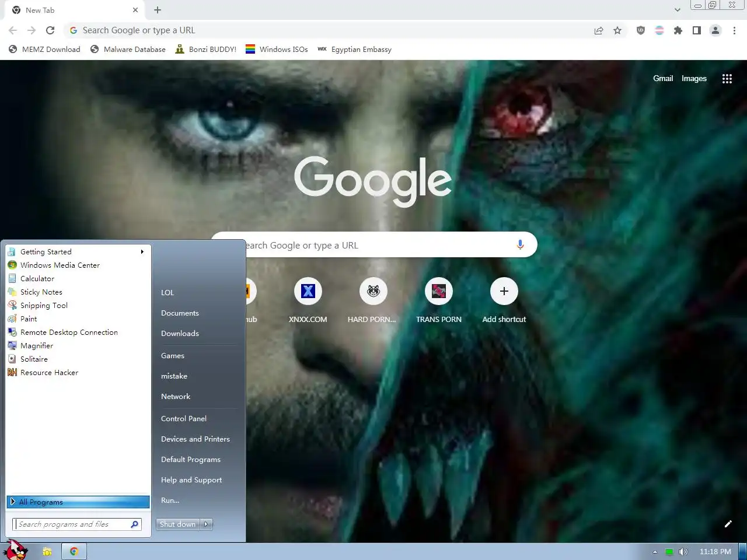This screenshot has width=747, height=560.
Task: Expand All Programs in the Start menu
Action: click(x=78, y=502)
